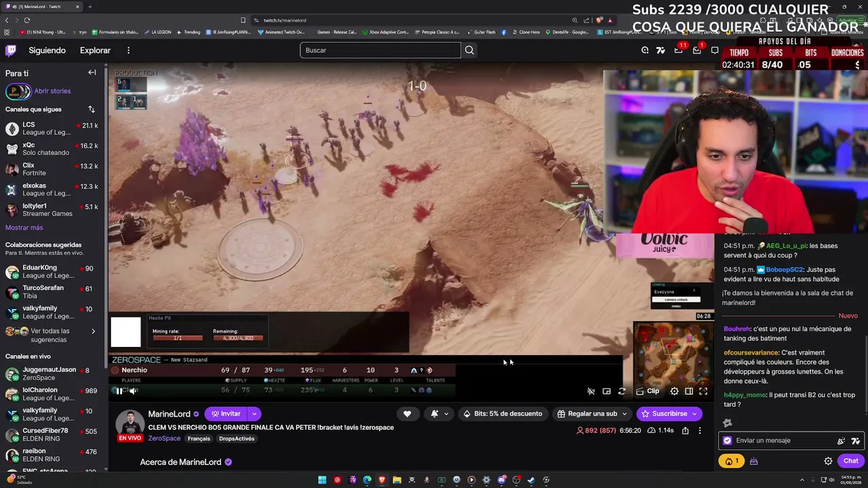Toggle picture-in-picture mini player
The image size is (868, 488).
[606, 391]
